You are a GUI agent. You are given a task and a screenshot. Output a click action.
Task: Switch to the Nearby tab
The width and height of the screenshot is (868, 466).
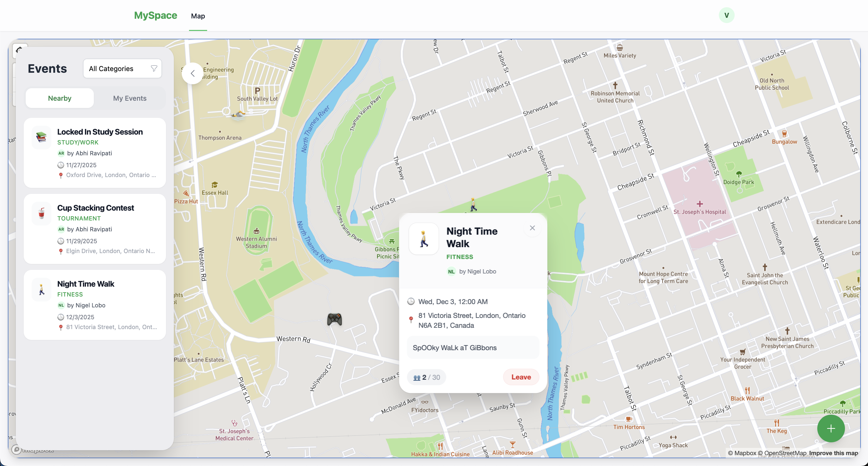[x=60, y=98]
